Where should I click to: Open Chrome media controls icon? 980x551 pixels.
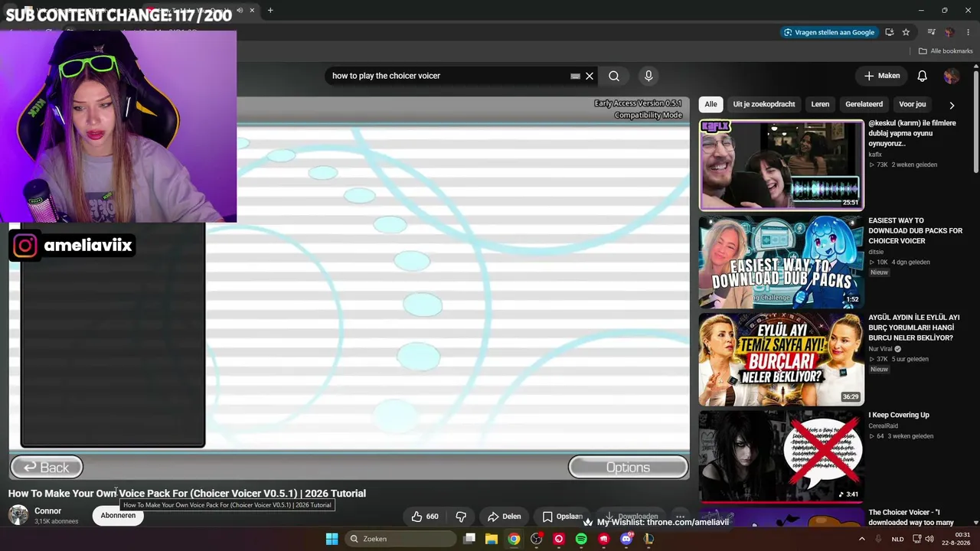tap(932, 32)
